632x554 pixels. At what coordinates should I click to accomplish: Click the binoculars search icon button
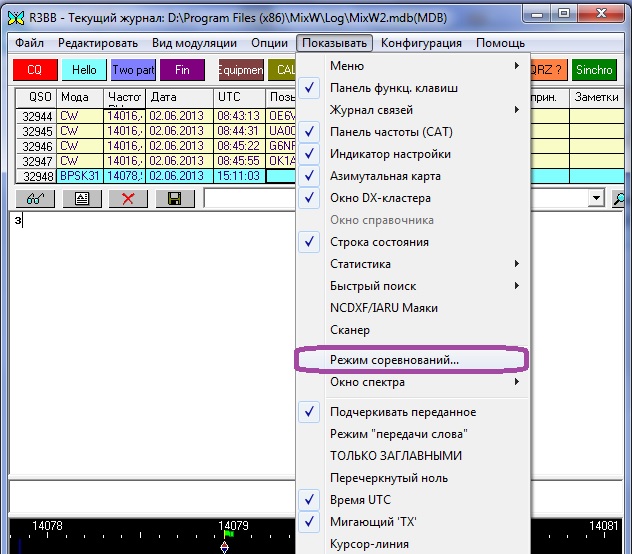tap(33, 198)
